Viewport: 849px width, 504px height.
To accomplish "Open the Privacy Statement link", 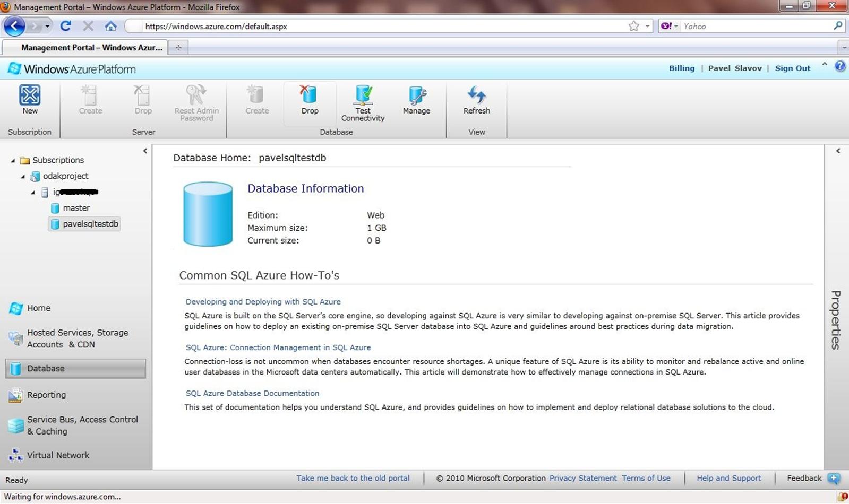I will 583,478.
